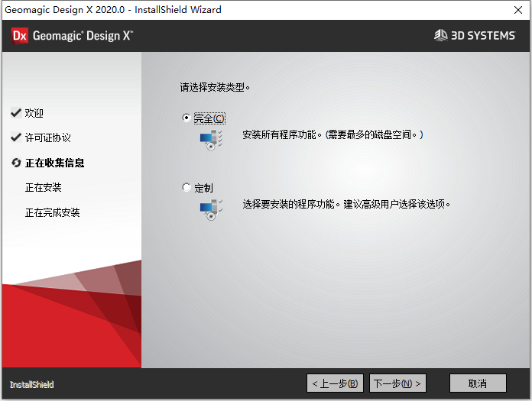
Task: Click the 正在收集信息 step label
Action: 54,163
